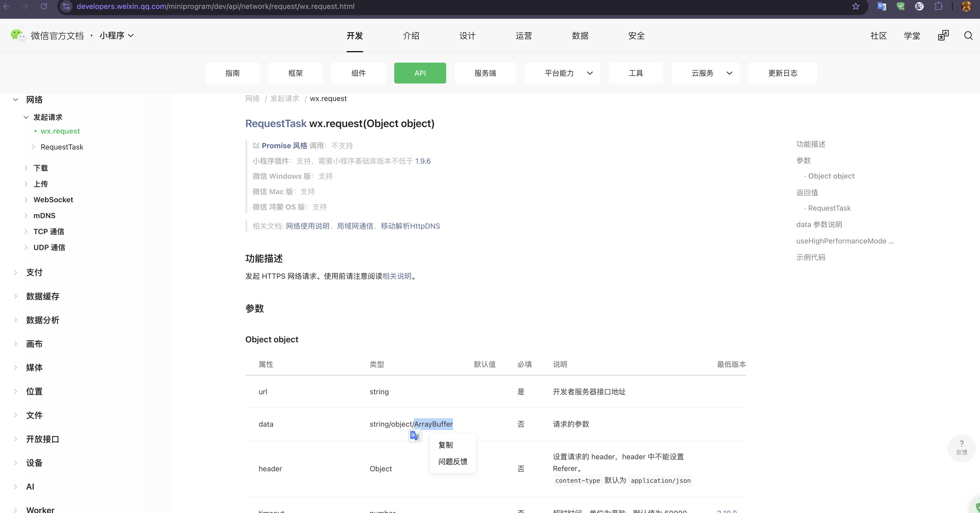The image size is (980, 513).
Task: Open the 平台能力 dropdown
Action: coord(562,73)
